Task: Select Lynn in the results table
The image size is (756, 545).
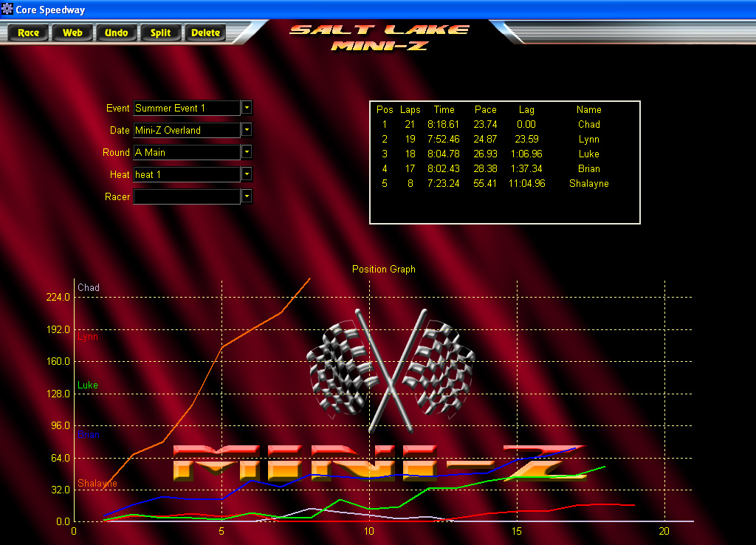Action: (588, 140)
